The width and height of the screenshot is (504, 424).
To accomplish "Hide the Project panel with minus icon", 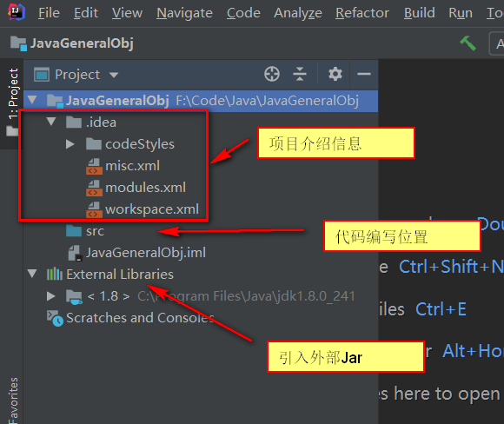I will (x=364, y=74).
